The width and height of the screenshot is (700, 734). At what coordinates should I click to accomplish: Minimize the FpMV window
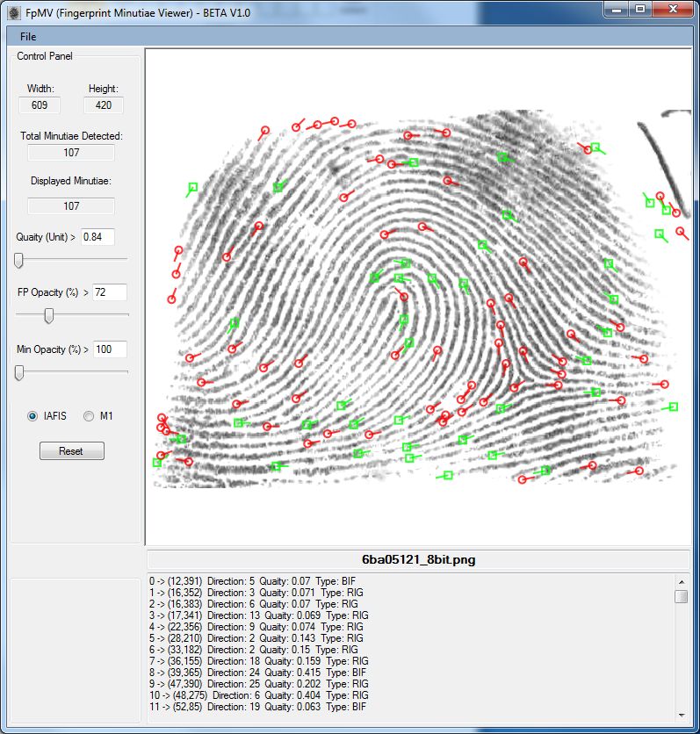[617, 10]
